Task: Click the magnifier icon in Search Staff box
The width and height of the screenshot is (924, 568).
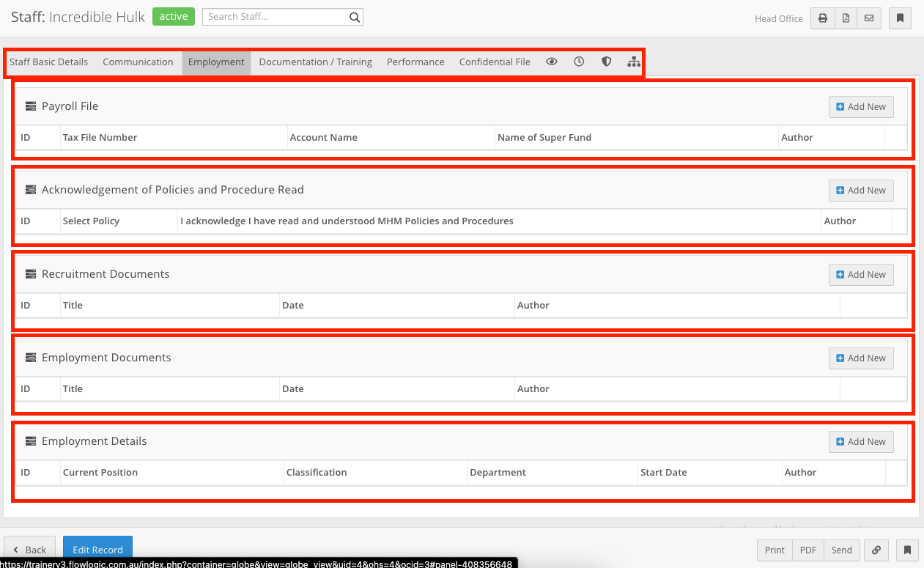Action: point(354,17)
